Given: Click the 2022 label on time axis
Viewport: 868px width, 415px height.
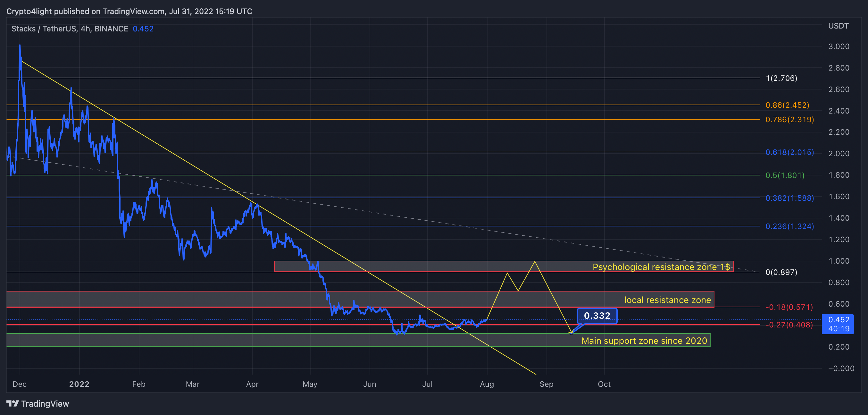Looking at the screenshot, I should pyautogui.click(x=79, y=384).
